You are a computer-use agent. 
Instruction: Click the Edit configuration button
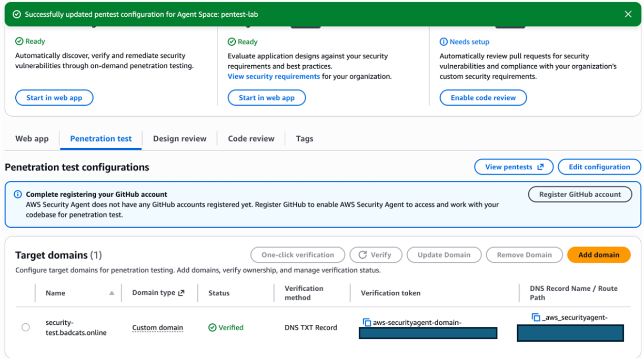pos(599,167)
